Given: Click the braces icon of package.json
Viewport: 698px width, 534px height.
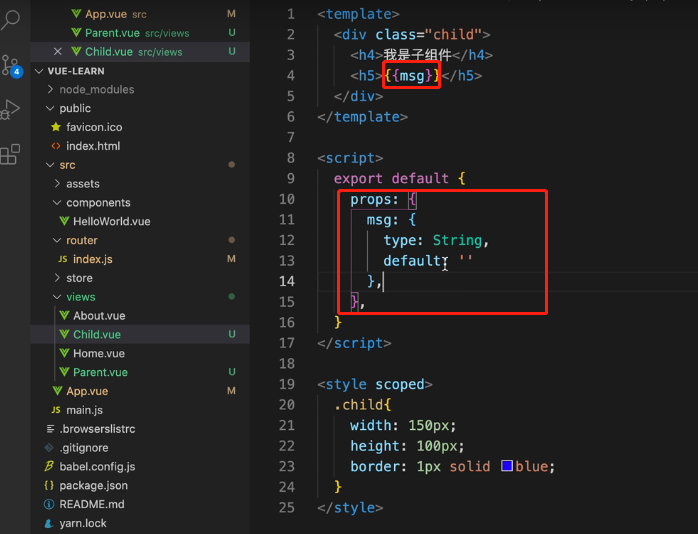Looking at the screenshot, I should 49,485.
